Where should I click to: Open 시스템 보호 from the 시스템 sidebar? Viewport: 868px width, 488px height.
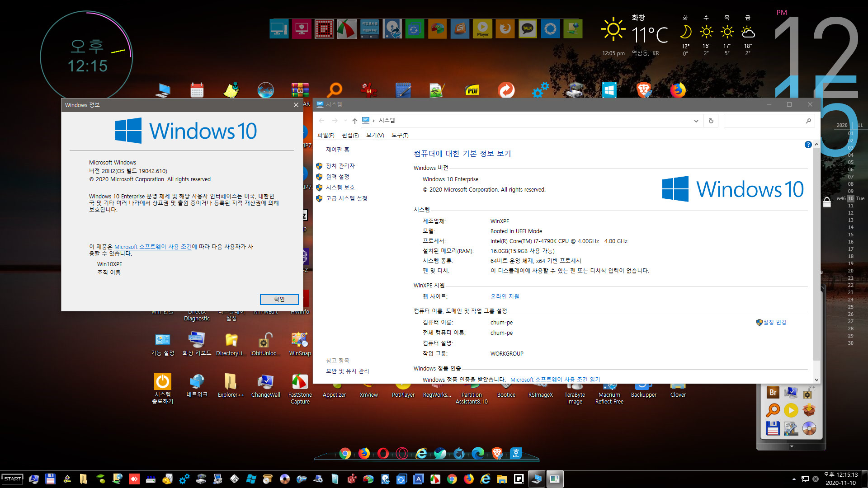coord(340,188)
